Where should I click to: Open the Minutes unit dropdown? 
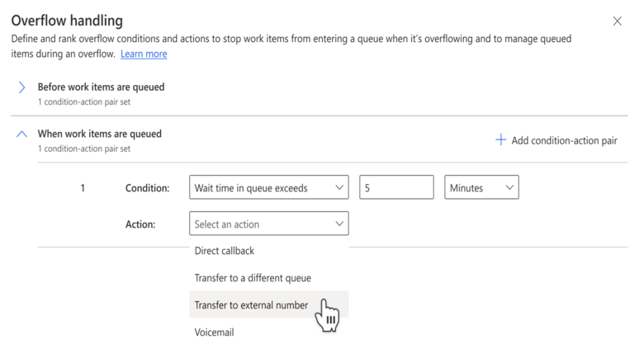click(481, 187)
